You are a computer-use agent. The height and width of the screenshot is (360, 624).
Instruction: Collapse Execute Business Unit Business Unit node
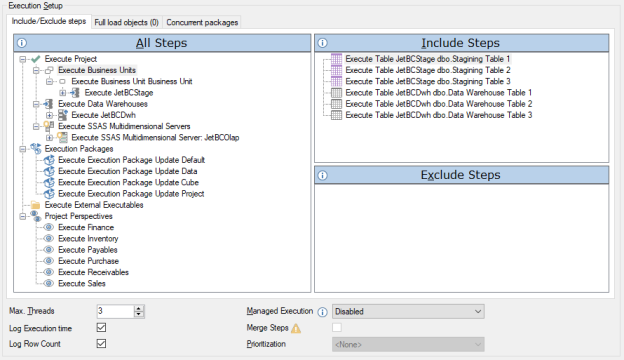49,82
